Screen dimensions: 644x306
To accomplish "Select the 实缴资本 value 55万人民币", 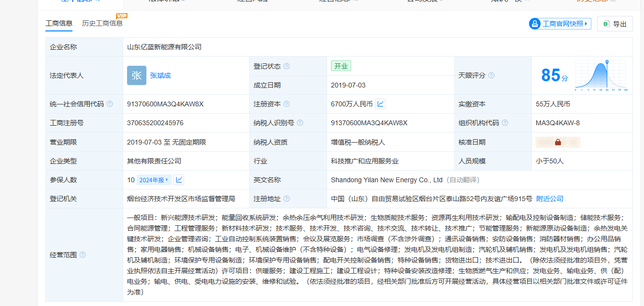I will 553,104.
